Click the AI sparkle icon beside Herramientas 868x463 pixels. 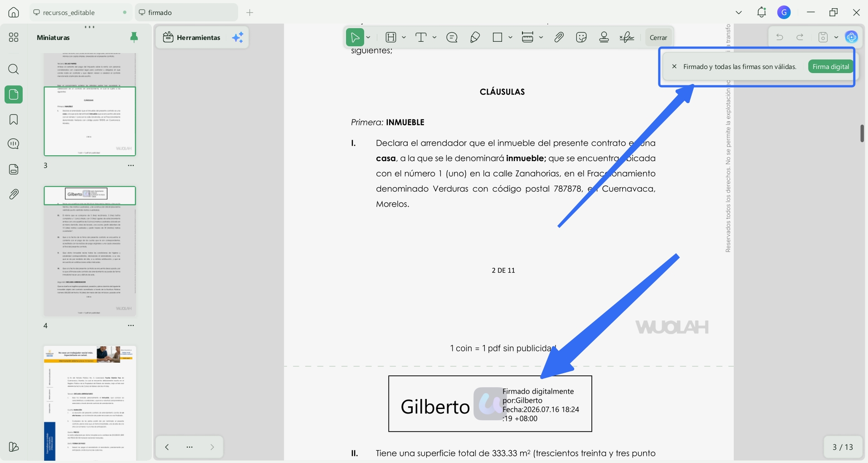[x=238, y=37]
